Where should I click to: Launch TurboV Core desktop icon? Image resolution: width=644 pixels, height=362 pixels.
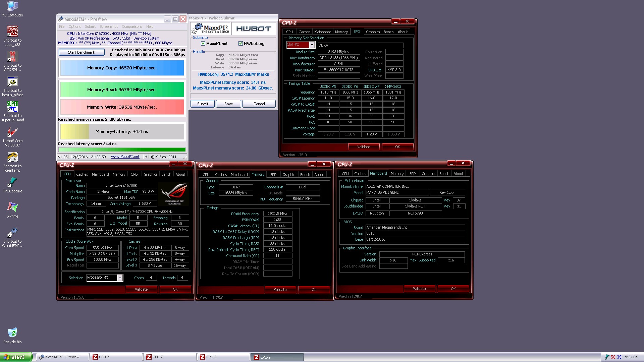(12, 137)
